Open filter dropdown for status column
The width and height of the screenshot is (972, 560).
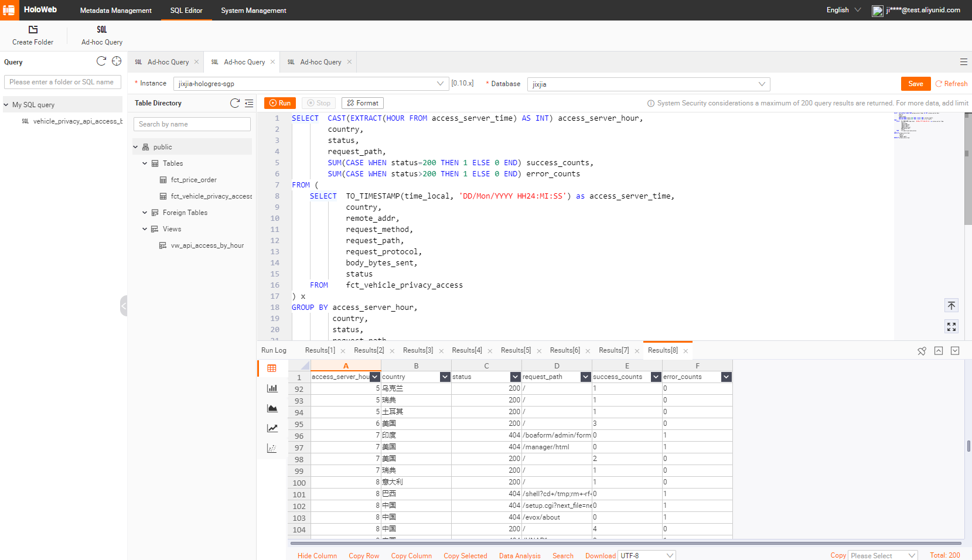pyautogui.click(x=515, y=377)
